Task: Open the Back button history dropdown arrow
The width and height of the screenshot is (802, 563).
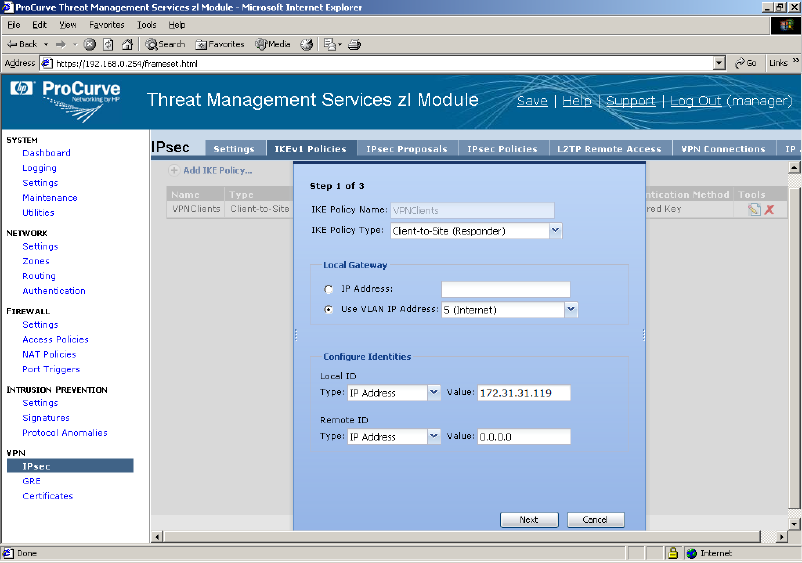Action: pyautogui.click(x=46, y=44)
